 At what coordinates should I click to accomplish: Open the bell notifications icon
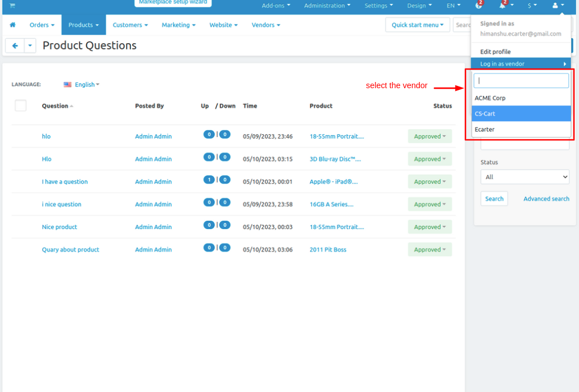(502, 6)
